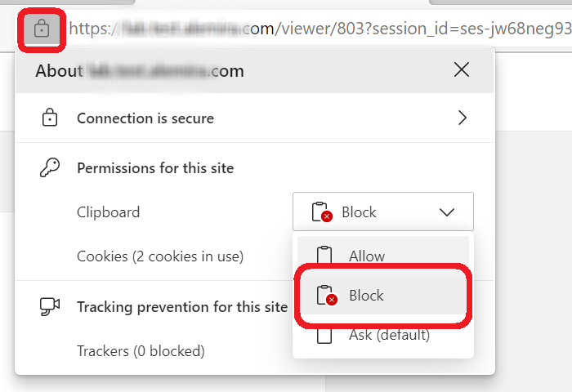Click blocked clipboard icon in dropdown box
This screenshot has width=572, height=392.
click(x=321, y=212)
